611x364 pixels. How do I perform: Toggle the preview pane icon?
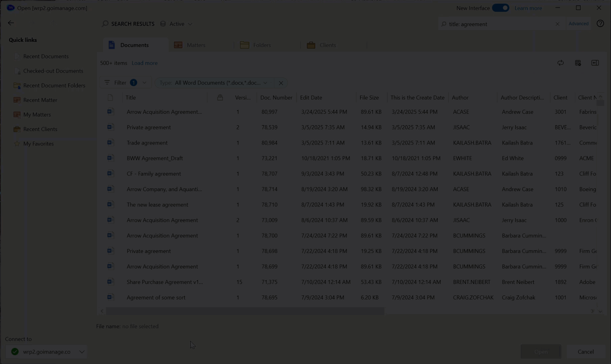(x=595, y=63)
